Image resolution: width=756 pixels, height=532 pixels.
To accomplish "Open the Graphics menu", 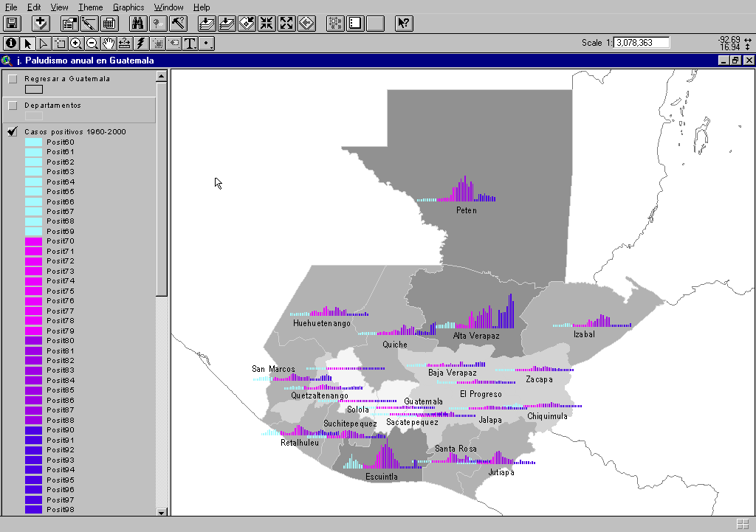I will coord(128,7).
